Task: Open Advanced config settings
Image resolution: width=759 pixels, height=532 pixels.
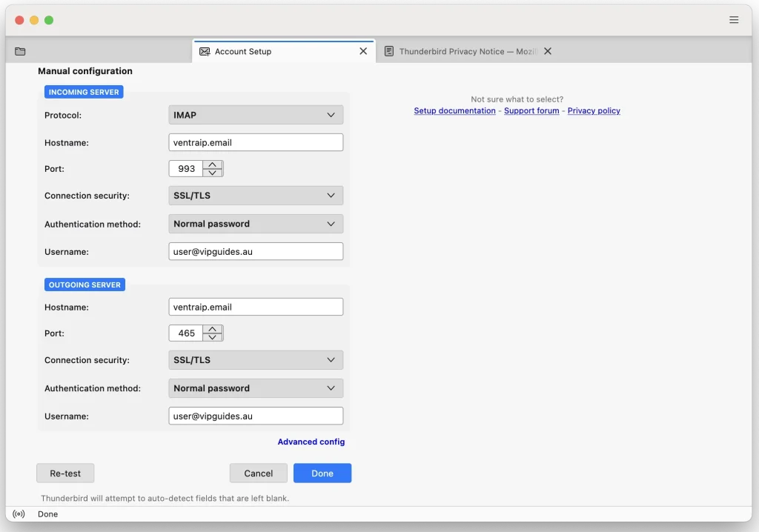Action: [311, 441]
